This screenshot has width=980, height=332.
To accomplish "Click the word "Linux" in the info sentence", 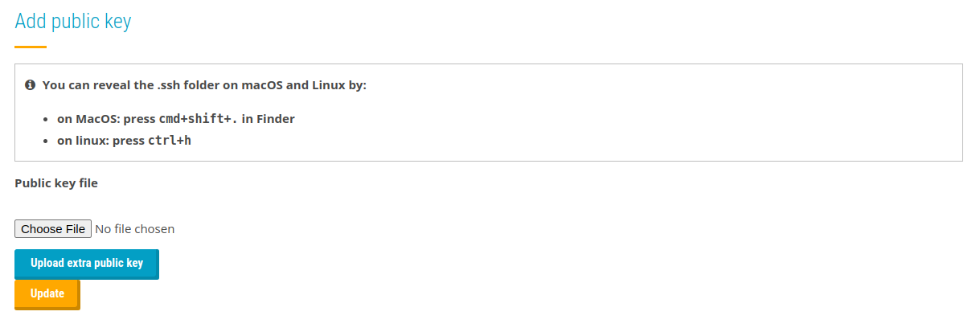I will click(x=329, y=84).
